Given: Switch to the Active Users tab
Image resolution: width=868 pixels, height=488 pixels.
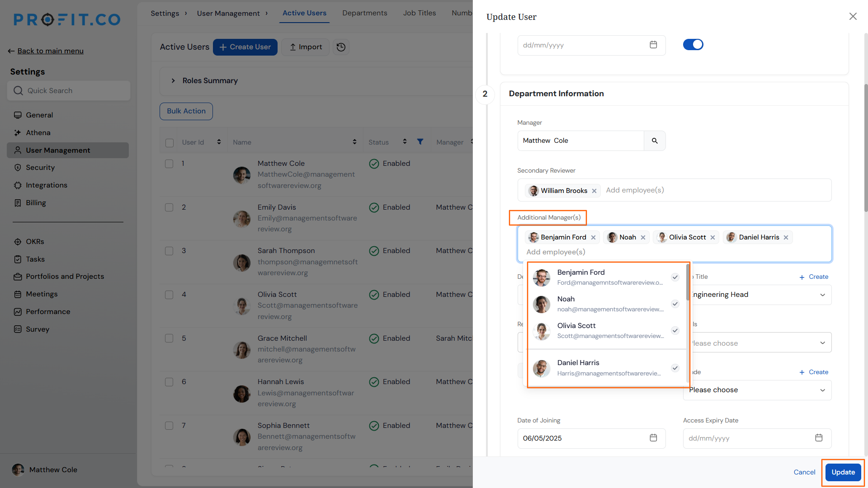Looking at the screenshot, I should click(304, 13).
